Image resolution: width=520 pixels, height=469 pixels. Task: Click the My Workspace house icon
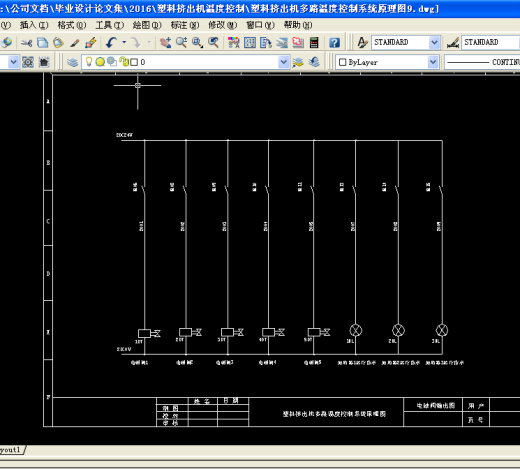click(44, 62)
